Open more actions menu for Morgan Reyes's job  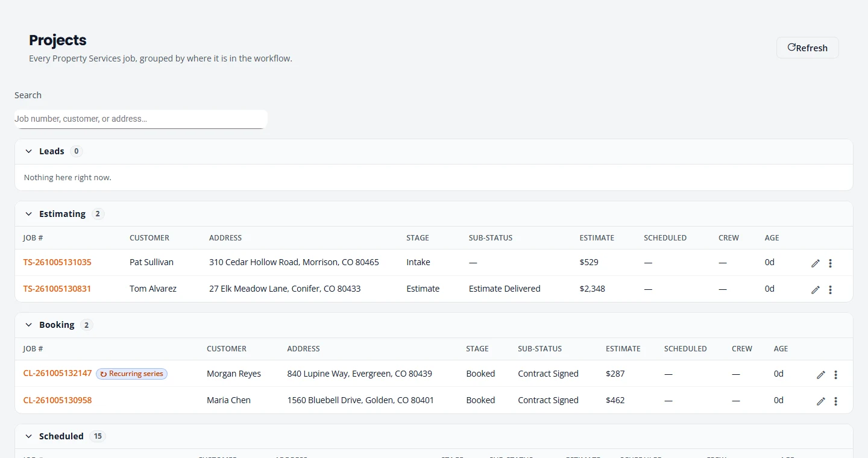pyautogui.click(x=835, y=375)
